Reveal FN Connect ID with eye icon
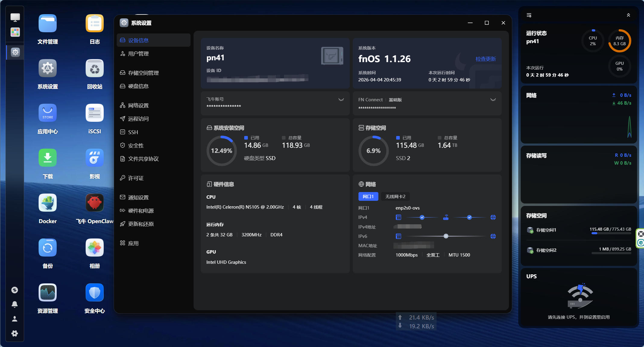Viewport: 644px width, 347px height. (x=493, y=100)
